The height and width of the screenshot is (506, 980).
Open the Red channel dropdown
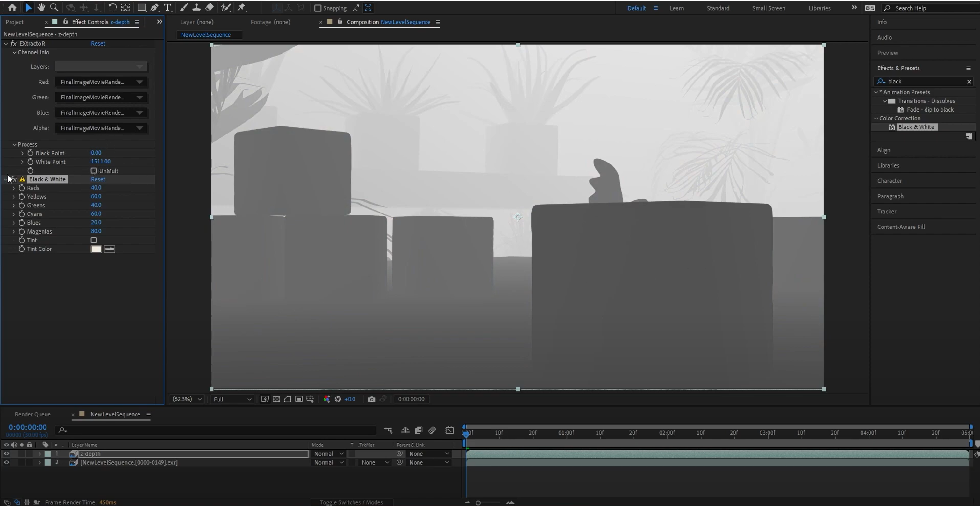101,82
